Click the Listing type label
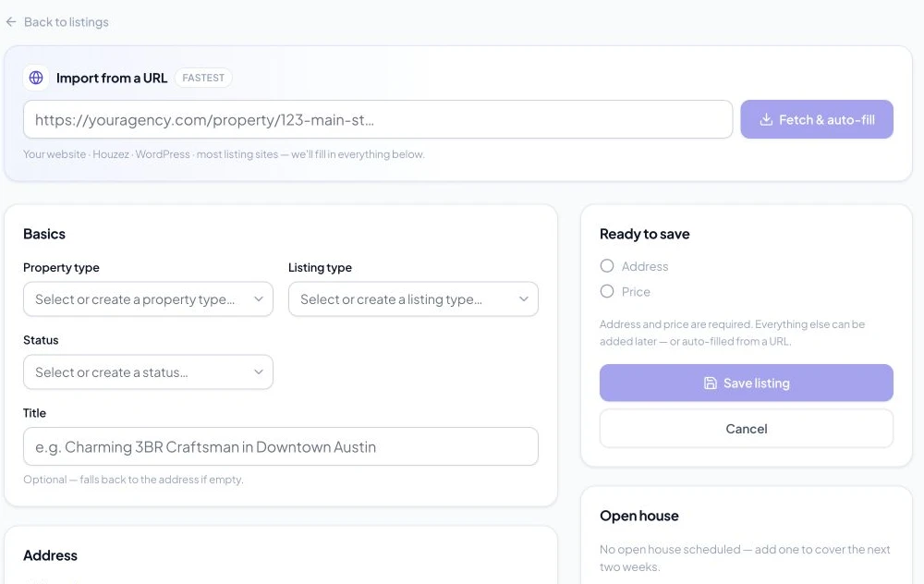924x584 pixels. pos(320,268)
